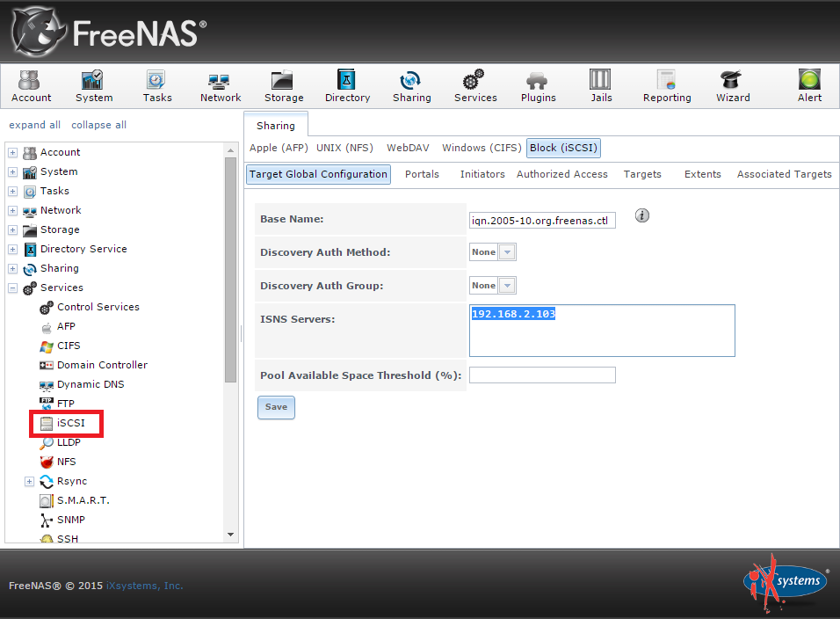Expand the Network tree node

pos(13,211)
